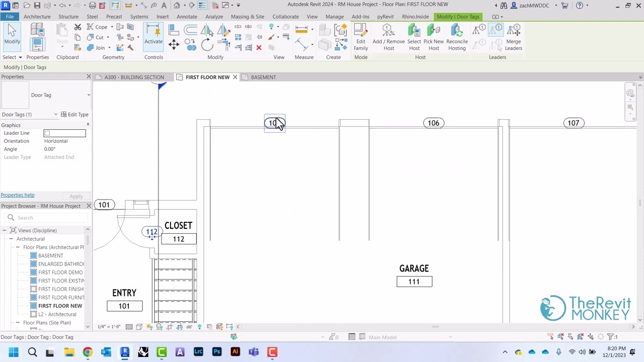The width and height of the screenshot is (644, 362).
Task: Click the Windows Start button
Action: point(14,352)
